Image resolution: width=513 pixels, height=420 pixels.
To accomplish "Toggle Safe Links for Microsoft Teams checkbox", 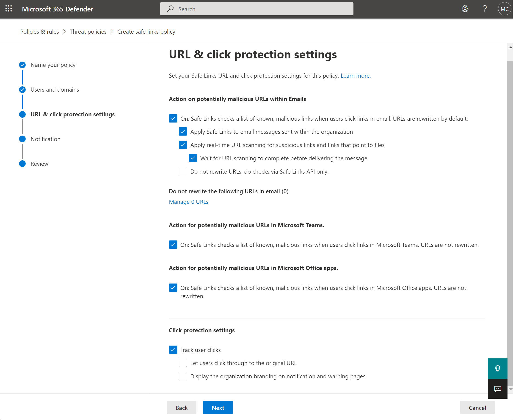I will point(173,245).
